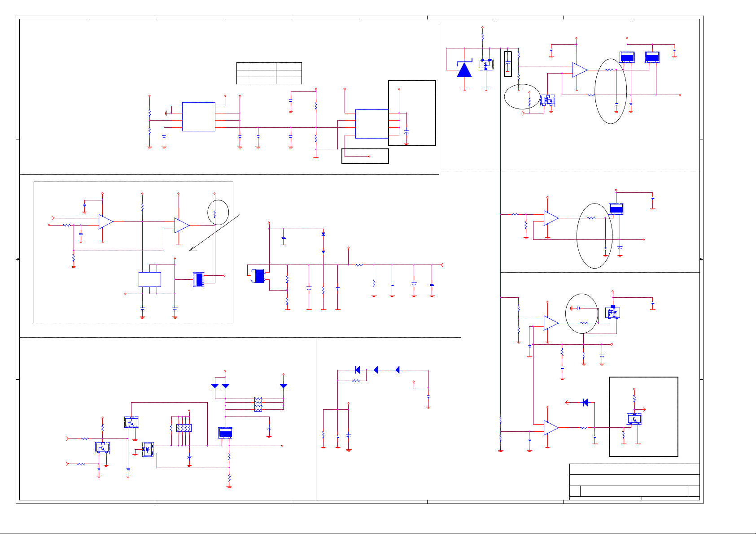Viewport: 756px width, 534px height.
Task: Select the diode feeding the left-pointing off-page arrow
Action: [x=585, y=403]
